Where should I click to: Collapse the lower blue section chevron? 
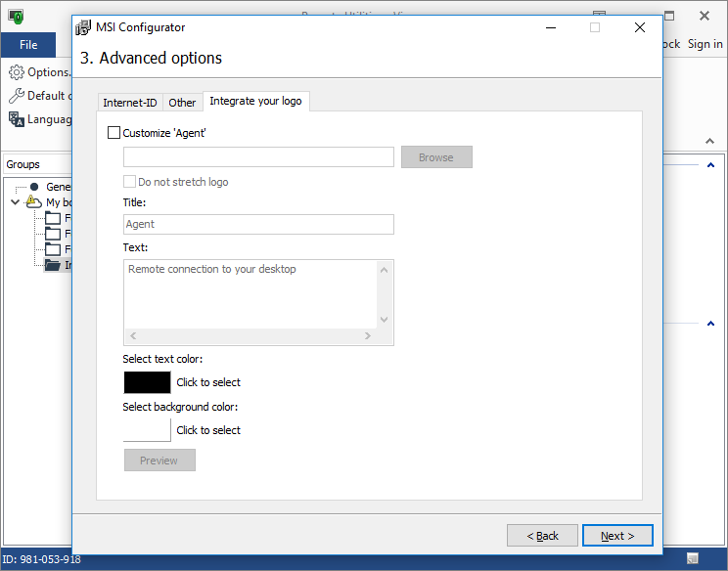[x=710, y=324]
